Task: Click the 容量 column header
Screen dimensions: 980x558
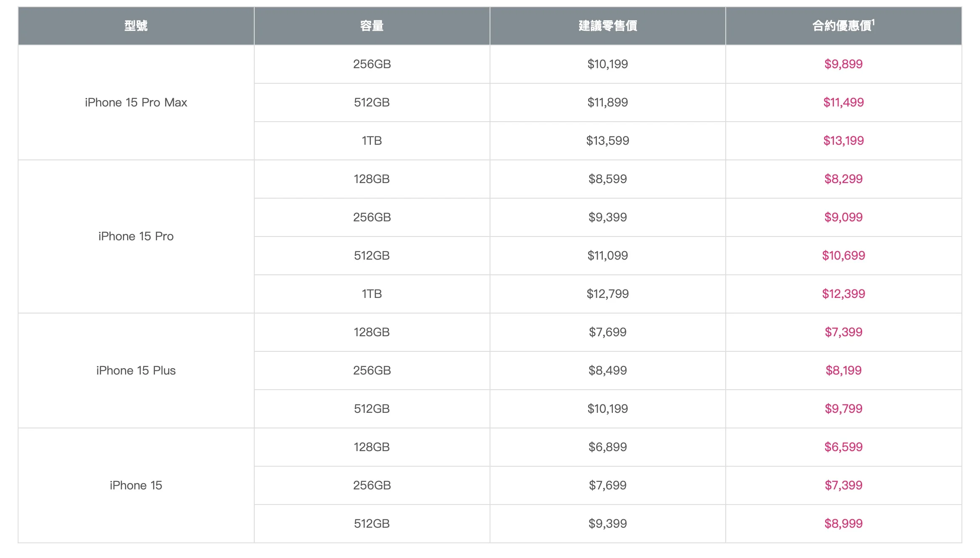Action: (x=372, y=26)
